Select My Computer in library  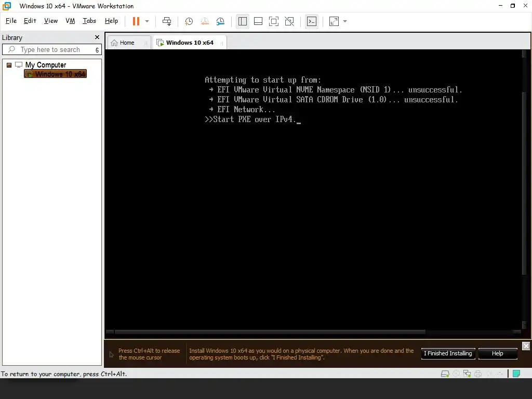coord(46,65)
